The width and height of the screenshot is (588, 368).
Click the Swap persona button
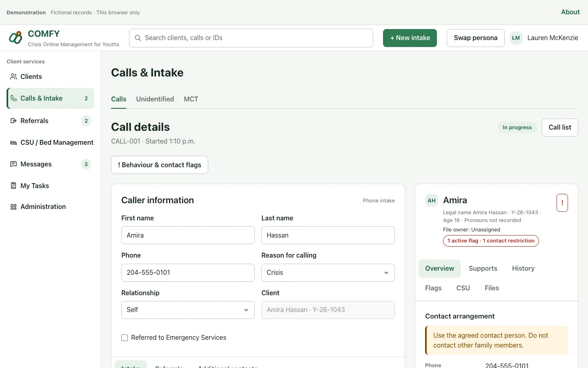pyautogui.click(x=476, y=38)
